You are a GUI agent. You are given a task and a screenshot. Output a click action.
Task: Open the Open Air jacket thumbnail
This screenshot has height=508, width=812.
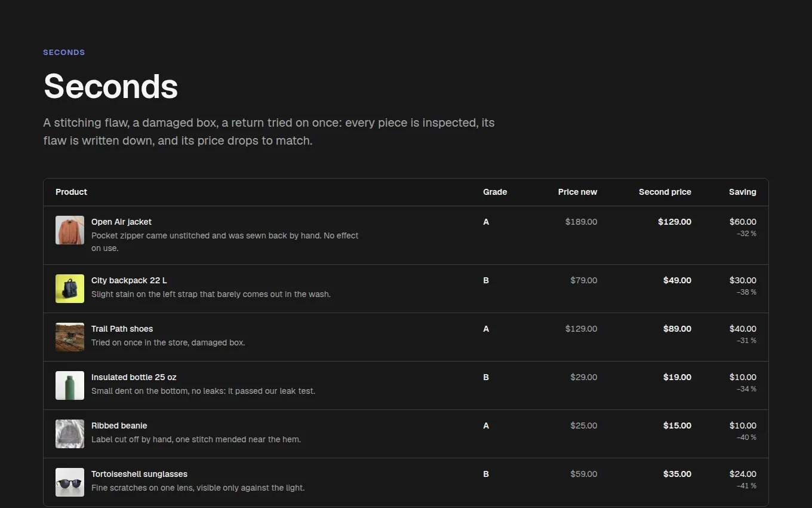click(x=70, y=230)
